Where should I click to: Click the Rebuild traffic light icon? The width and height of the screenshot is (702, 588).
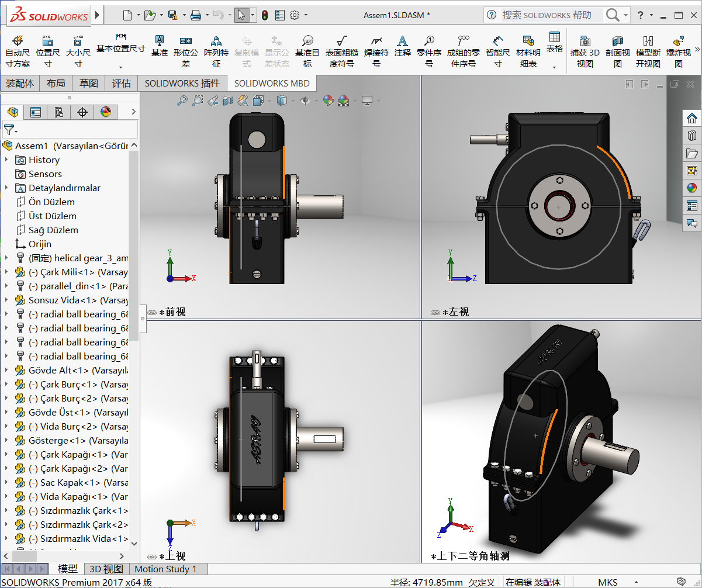265,15
